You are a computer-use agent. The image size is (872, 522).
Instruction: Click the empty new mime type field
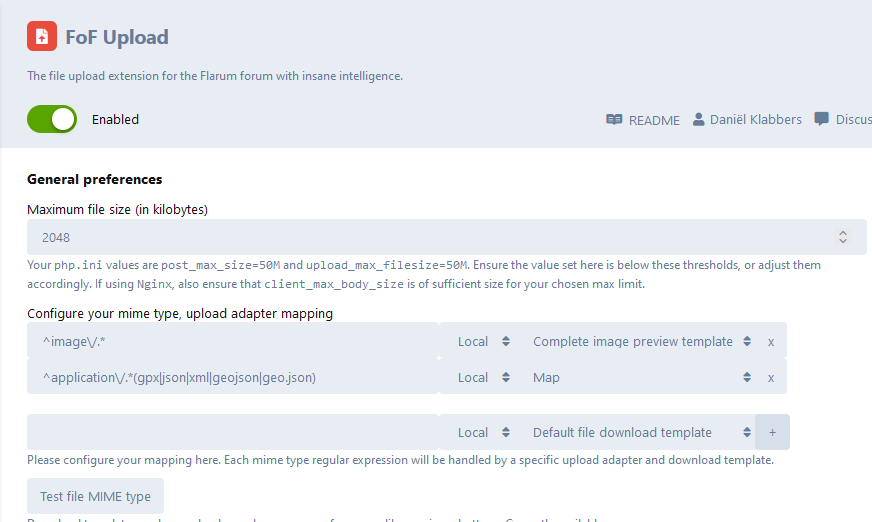tap(232, 432)
